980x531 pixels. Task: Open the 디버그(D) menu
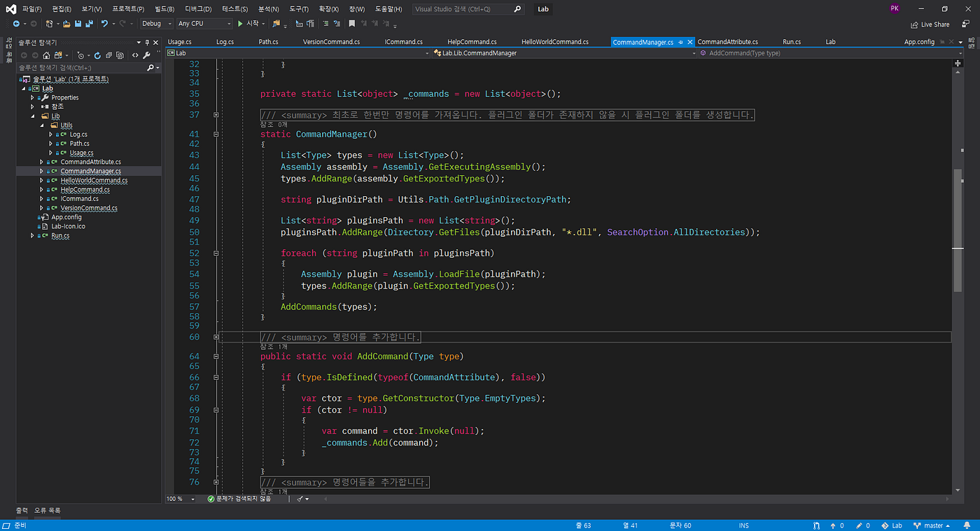pos(198,9)
